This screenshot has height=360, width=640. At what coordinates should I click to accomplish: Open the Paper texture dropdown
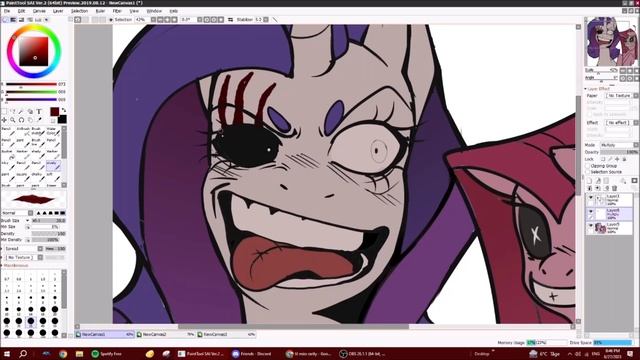(622, 96)
